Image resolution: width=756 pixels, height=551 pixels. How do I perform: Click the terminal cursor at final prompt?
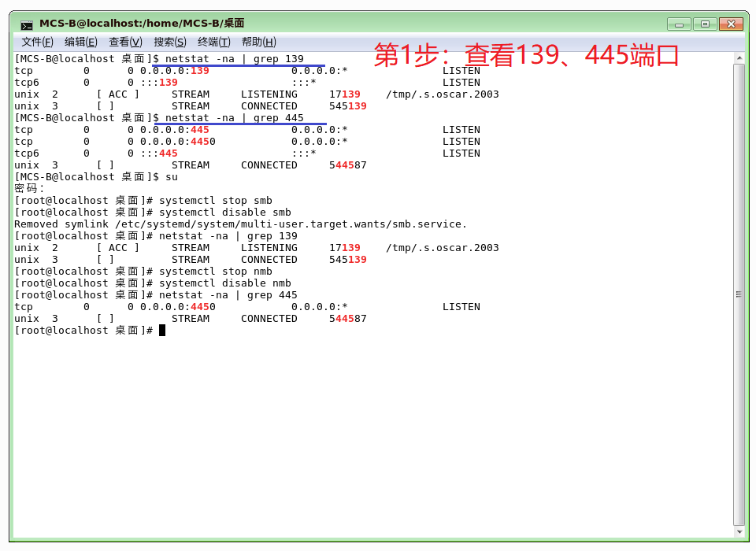pyautogui.click(x=162, y=331)
